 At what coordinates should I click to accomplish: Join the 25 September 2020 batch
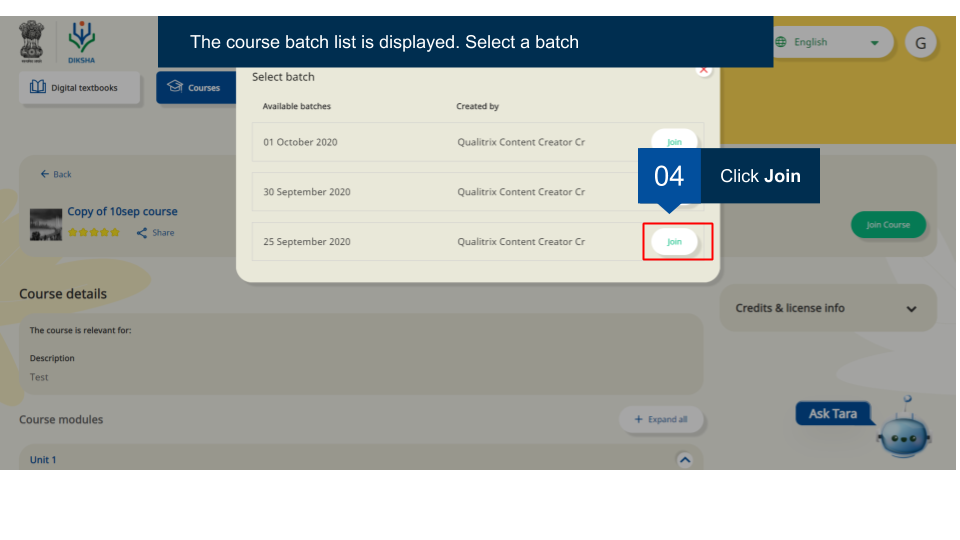point(674,242)
